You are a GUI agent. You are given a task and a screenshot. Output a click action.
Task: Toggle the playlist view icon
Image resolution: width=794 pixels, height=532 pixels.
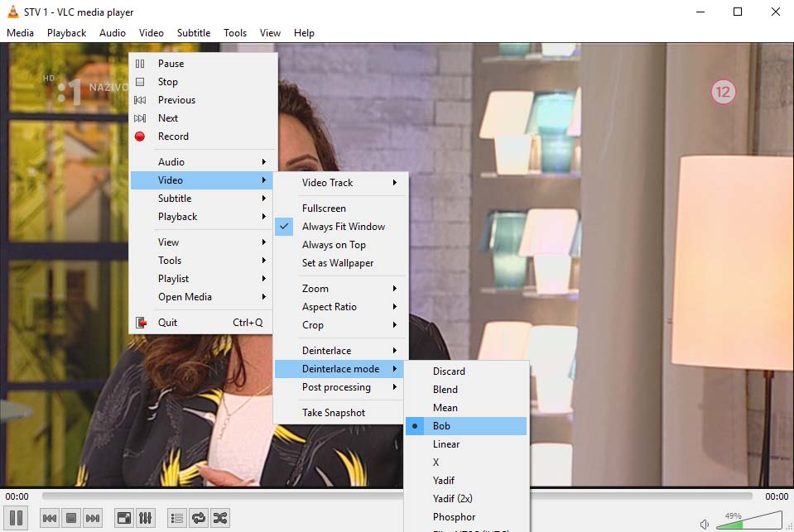[177, 518]
